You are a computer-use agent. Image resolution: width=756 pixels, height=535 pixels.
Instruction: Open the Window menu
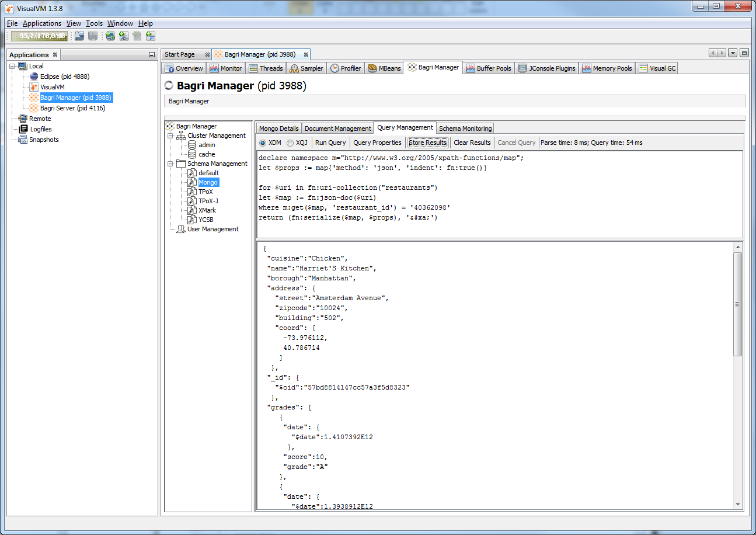[120, 23]
